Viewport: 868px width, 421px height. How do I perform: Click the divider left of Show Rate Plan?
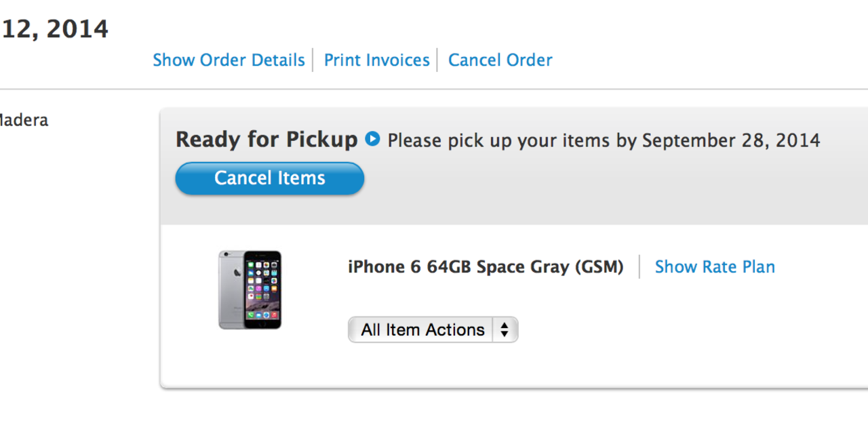coord(639,267)
